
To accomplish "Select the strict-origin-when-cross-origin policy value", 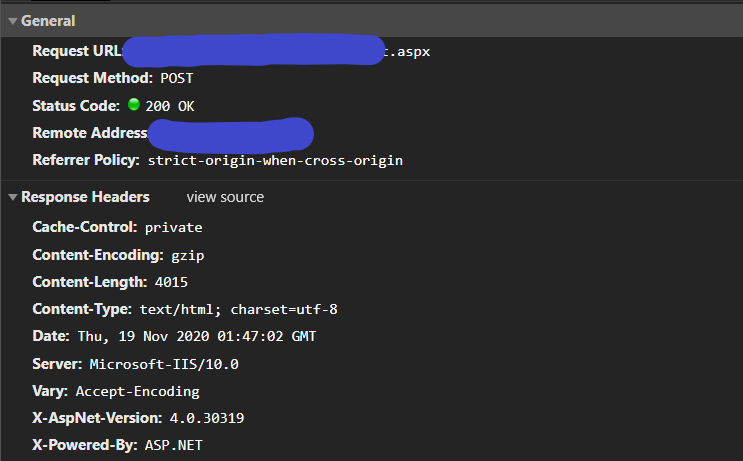I will [275, 160].
